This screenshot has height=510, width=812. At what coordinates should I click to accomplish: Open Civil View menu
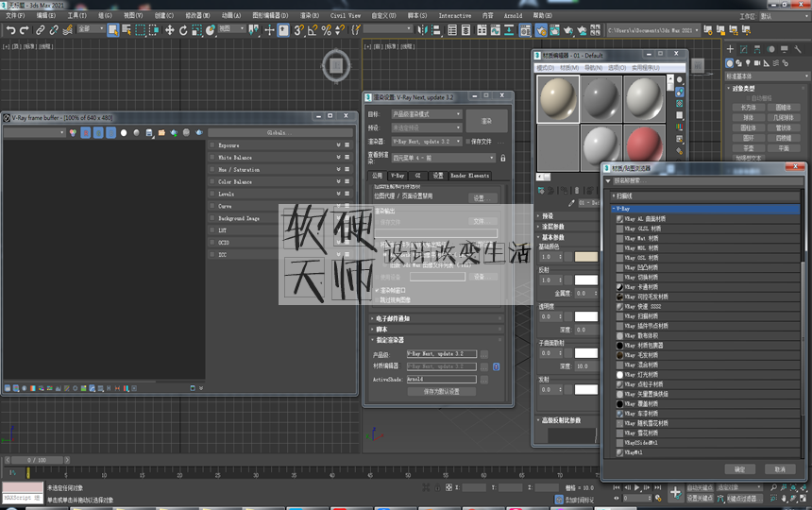point(346,15)
